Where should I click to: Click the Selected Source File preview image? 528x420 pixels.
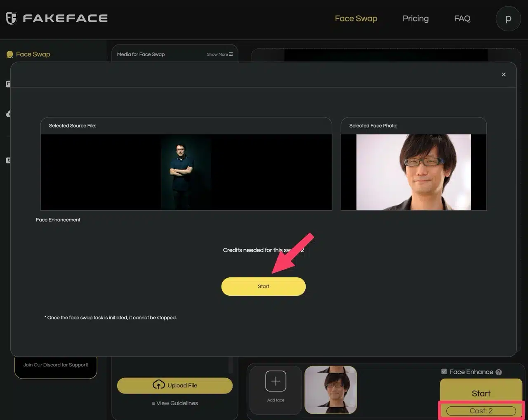[x=186, y=172]
